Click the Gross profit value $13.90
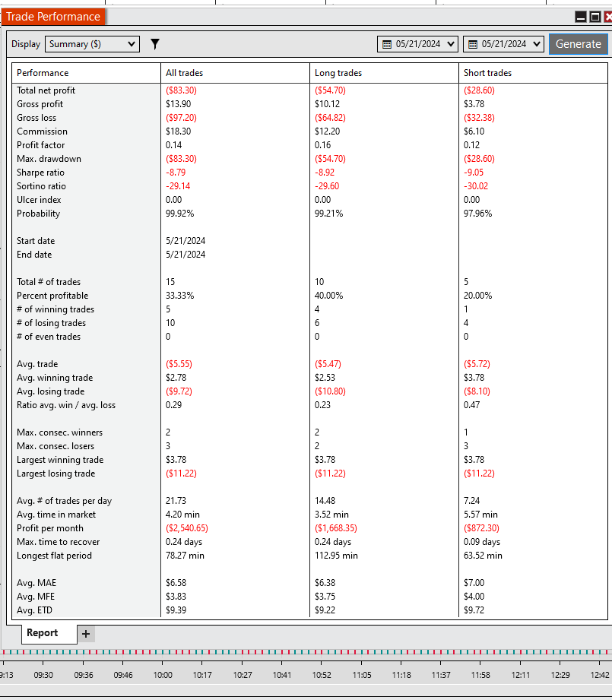612x700 pixels. (178, 104)
